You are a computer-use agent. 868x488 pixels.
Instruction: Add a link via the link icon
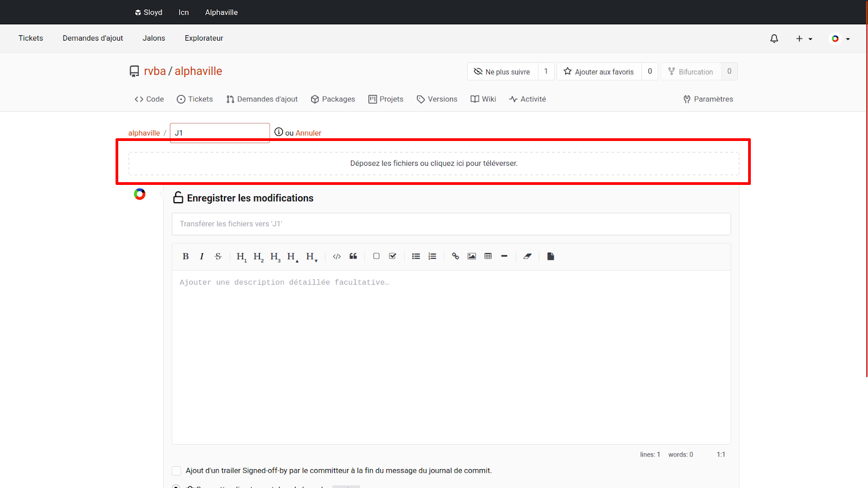(x=456, y=256)
